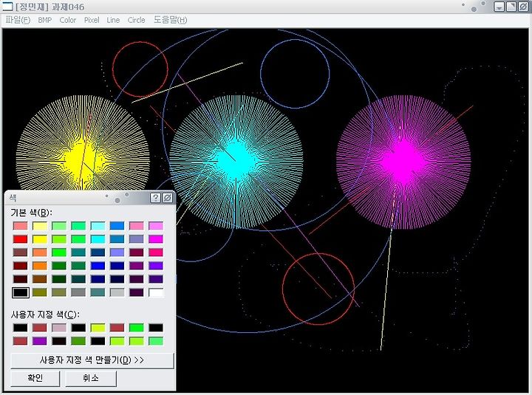
Task: Pick the hot pink basic color swatch
Action: [156, 253]
